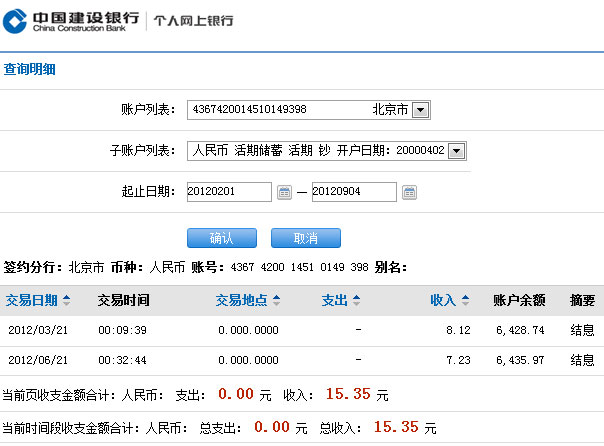This screenshot has width=604, height=446.
Task: Click 结息 in the 2012/06/21 row
Action: coord(582,360)
